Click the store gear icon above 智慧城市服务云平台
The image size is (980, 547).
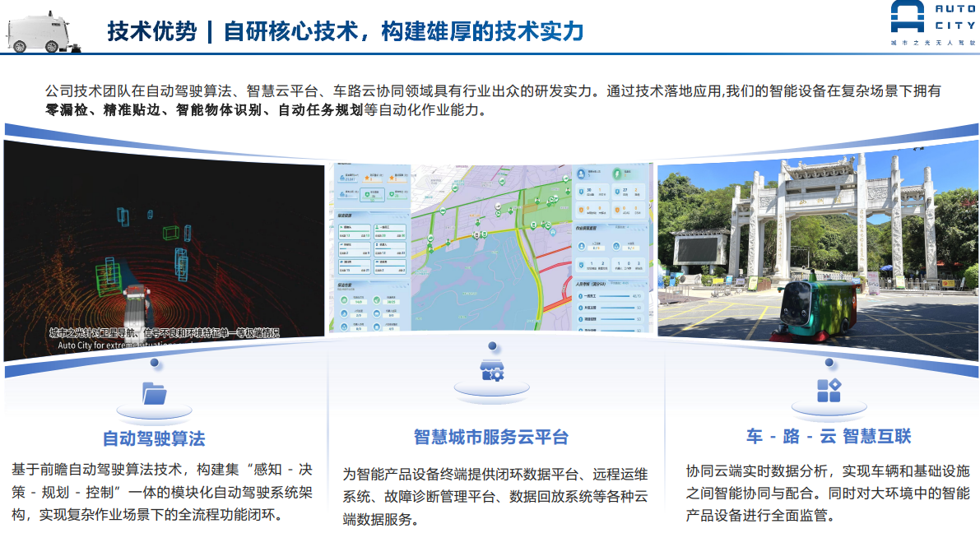[492, 370]
